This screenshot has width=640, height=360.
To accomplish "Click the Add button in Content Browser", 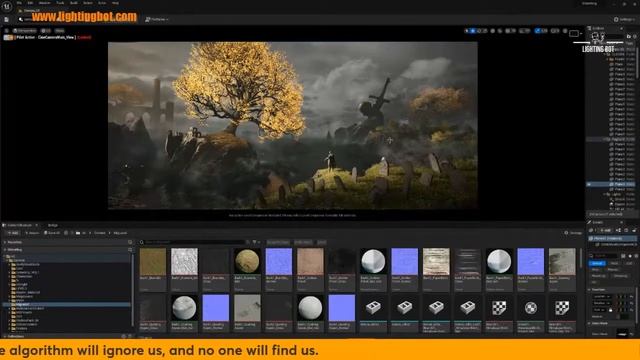I will 12,233.
